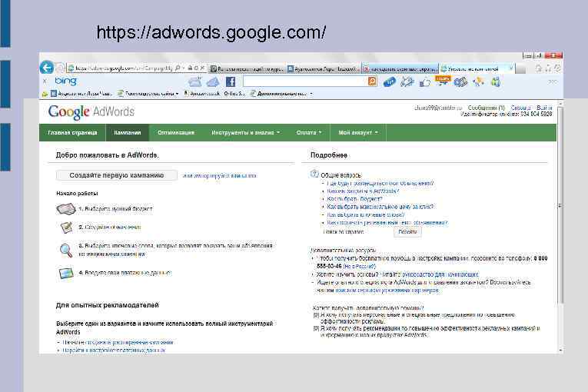Click step 2 Создайте объявления link
This screenshot has width=588, height=392.
click(113, 228)
